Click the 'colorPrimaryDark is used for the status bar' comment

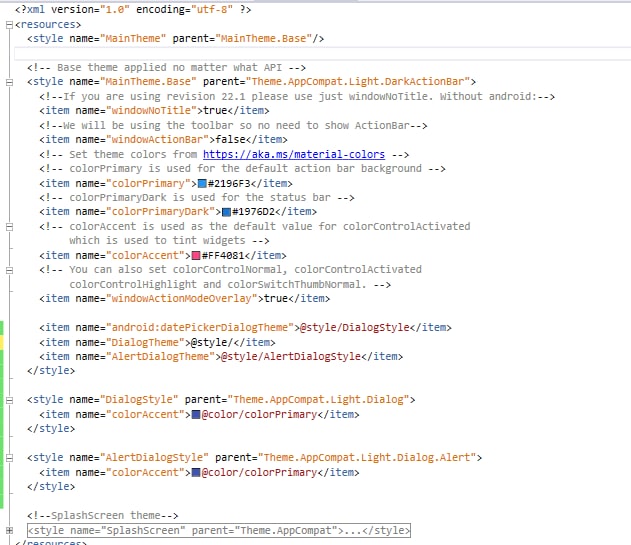(197, 198)
